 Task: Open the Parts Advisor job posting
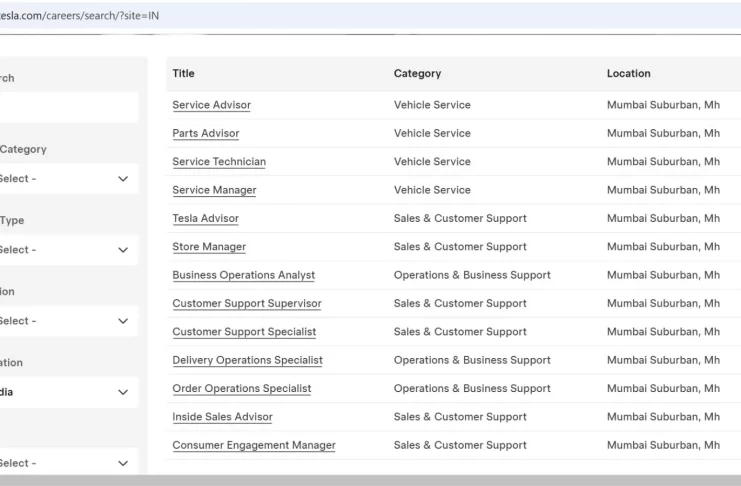click(x=205, y=133)
